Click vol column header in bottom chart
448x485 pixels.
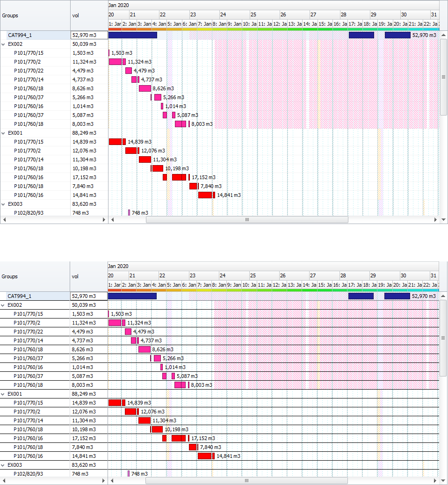(x=89, y=276)
